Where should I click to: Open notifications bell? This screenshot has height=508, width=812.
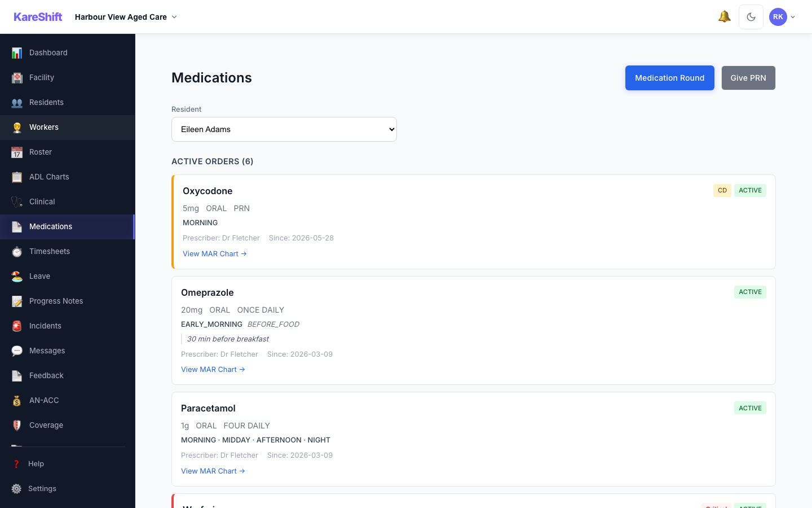725,17
